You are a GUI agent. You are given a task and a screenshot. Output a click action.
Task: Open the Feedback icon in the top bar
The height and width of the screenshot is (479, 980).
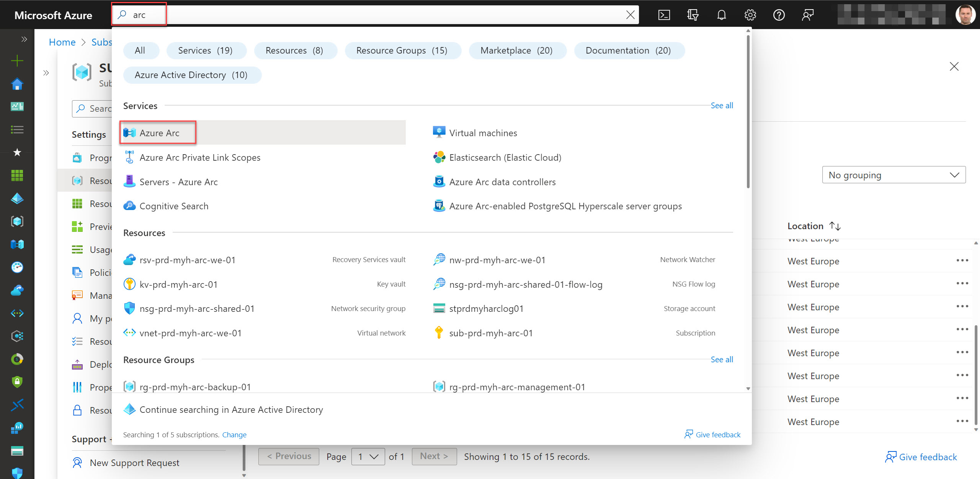coord(808,15)
